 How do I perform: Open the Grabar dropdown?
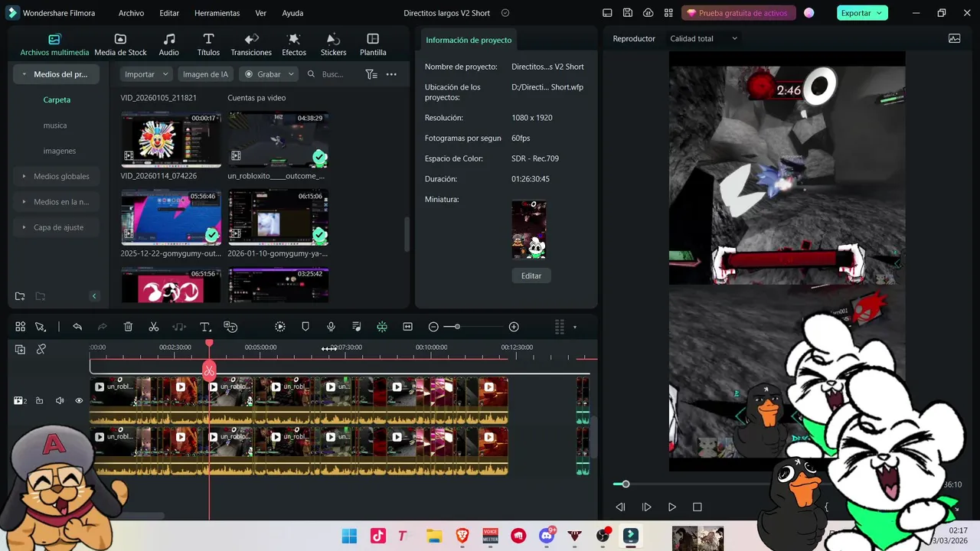tap(268, 74)
